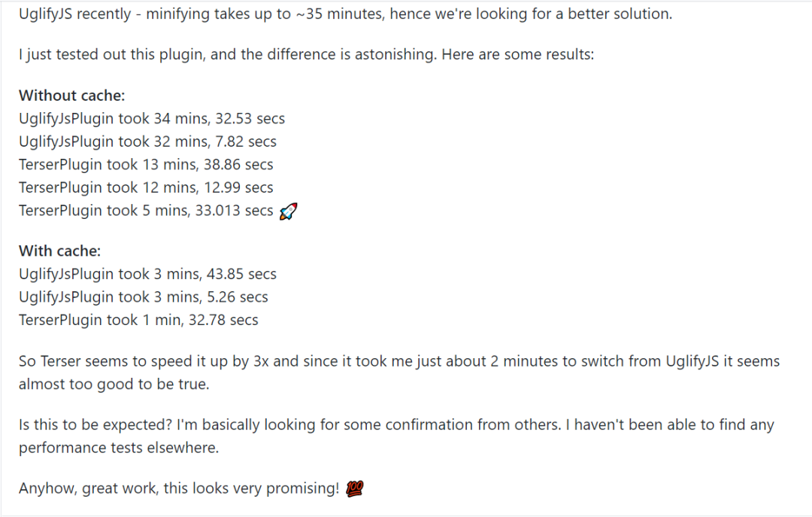Click the line 'UglifyJsPlugin took 3 mins, 5.26 secs'
The image size is (812, 517).
point(143,297)
